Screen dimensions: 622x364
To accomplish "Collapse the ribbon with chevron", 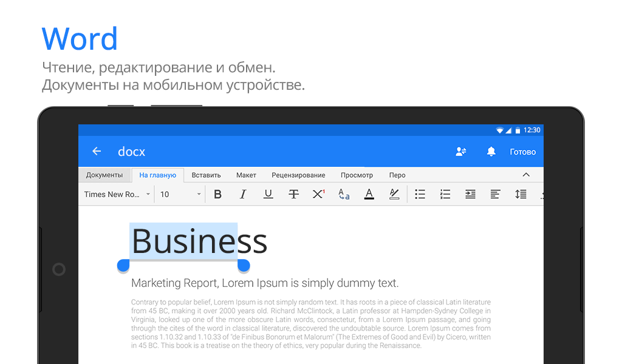I will [526, 175].
